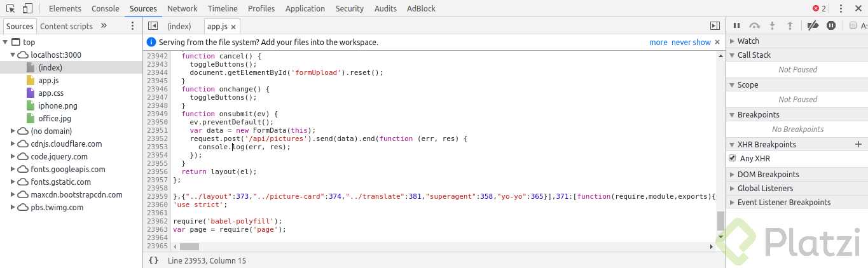This screenshot has width=868, height=268.
Task: Add a new XHR breakpoint
Action: (858, 144)
